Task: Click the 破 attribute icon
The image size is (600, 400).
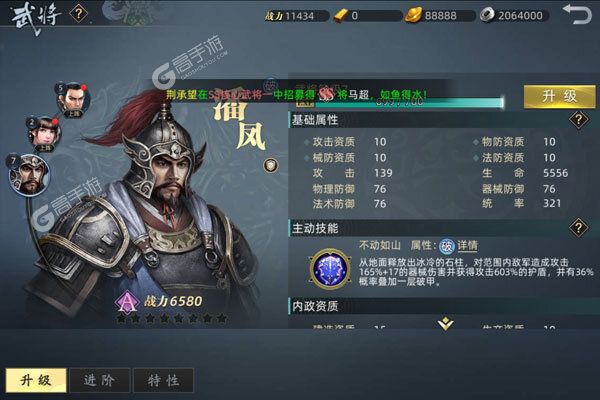Action: point(447,247)
